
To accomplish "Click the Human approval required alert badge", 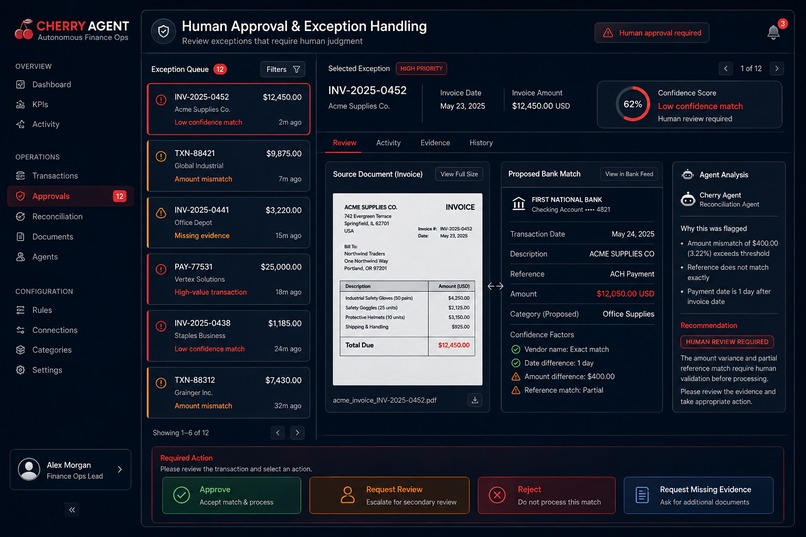I will [x=652, y=33].
